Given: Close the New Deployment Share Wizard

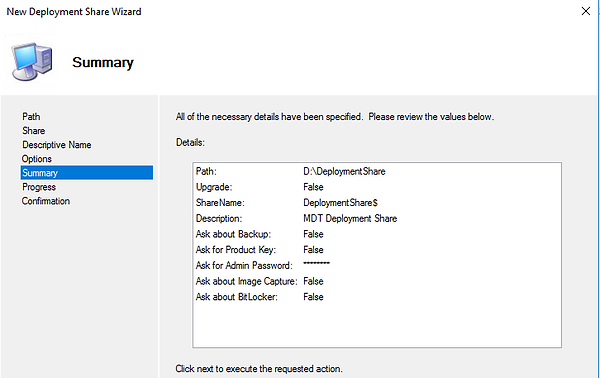Looking at the screenshot, I should (x=585, y=11).
